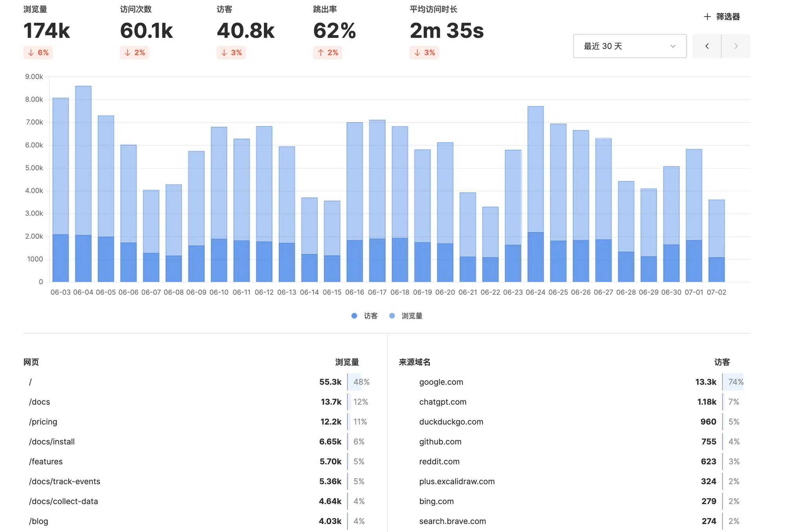Click the next period right arrow
Screen dimensions: 804x532
[x=736, y=46]
